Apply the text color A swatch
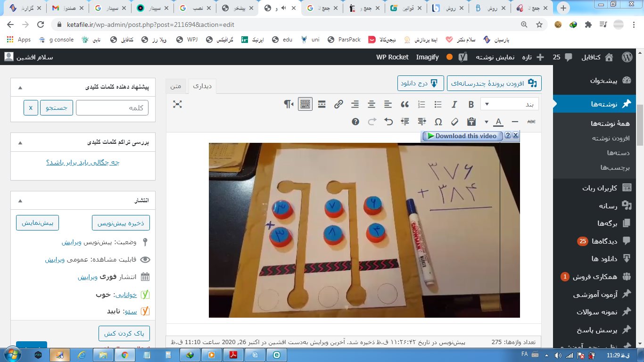644x362 pixels. [x=498, y=122]
